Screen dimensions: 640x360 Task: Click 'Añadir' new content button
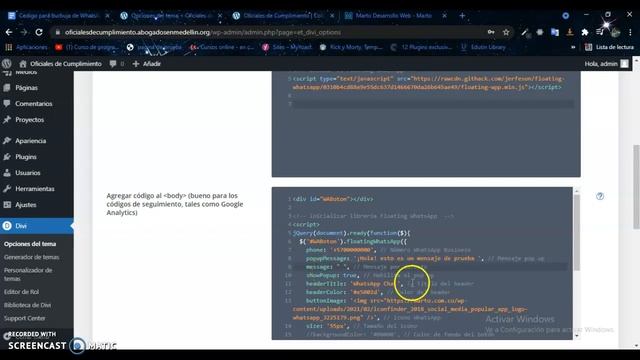(147, 64)
